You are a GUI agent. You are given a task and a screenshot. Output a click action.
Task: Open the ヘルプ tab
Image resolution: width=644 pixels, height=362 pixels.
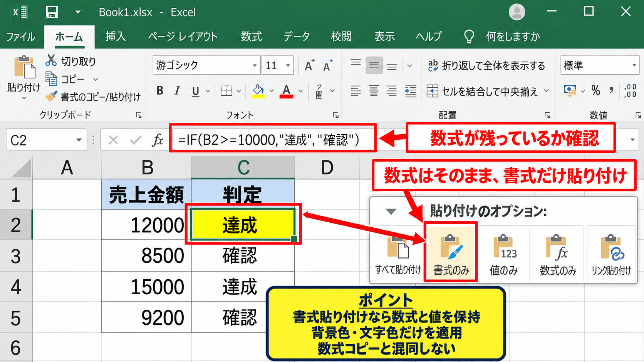[x=429, y=37]
